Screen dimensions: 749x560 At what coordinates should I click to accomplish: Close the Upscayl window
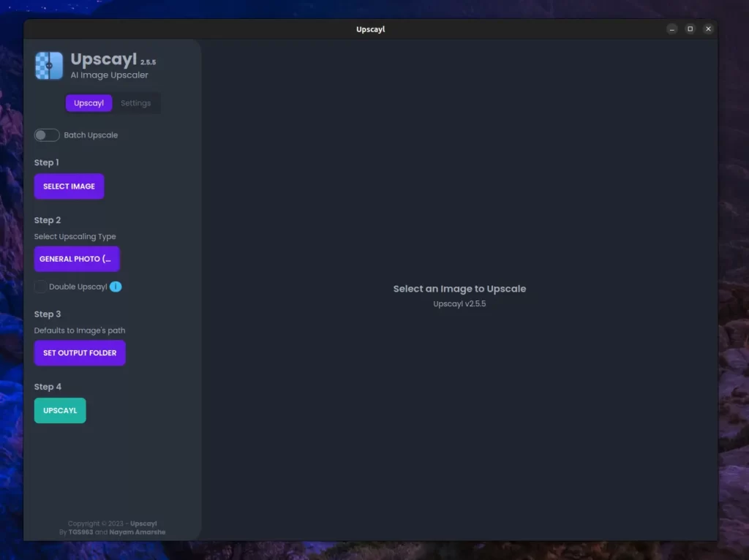coord(708,29)
